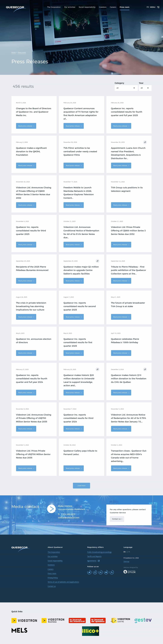
Task: Expand the Category filter dropdown
Action: (126, 88)
